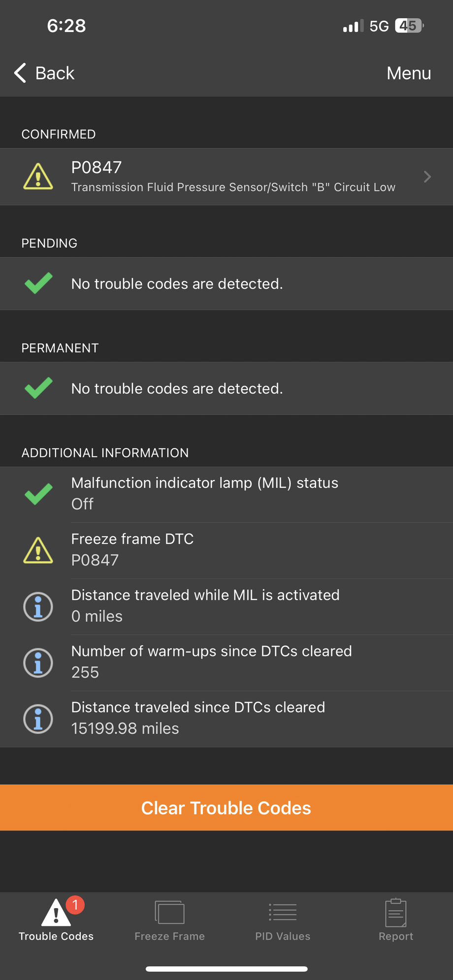Tap the green checkmark under Permanent

[x=38, y=388]
